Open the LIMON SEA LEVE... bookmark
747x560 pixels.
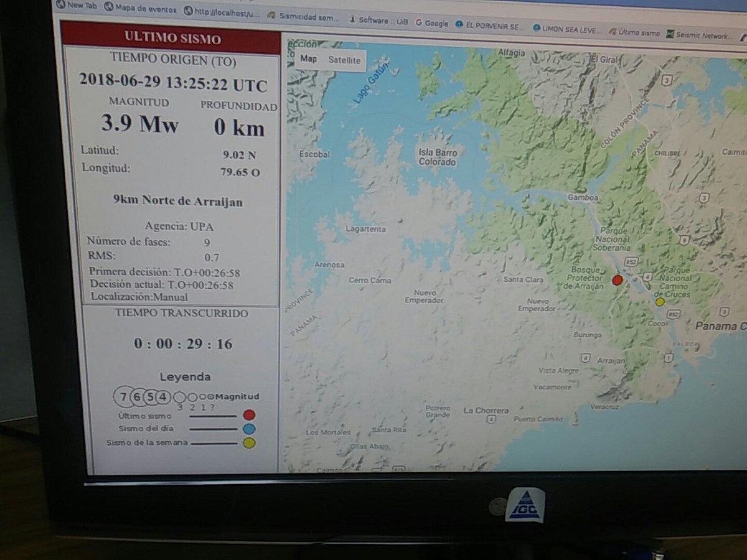point(566,29)
